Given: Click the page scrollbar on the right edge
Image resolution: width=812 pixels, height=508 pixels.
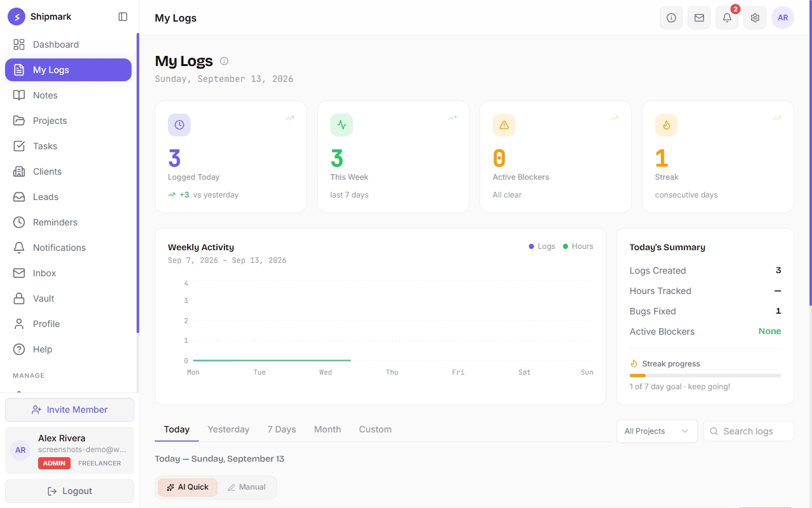Looking at the screenshot, I should [x=810, y=152].
